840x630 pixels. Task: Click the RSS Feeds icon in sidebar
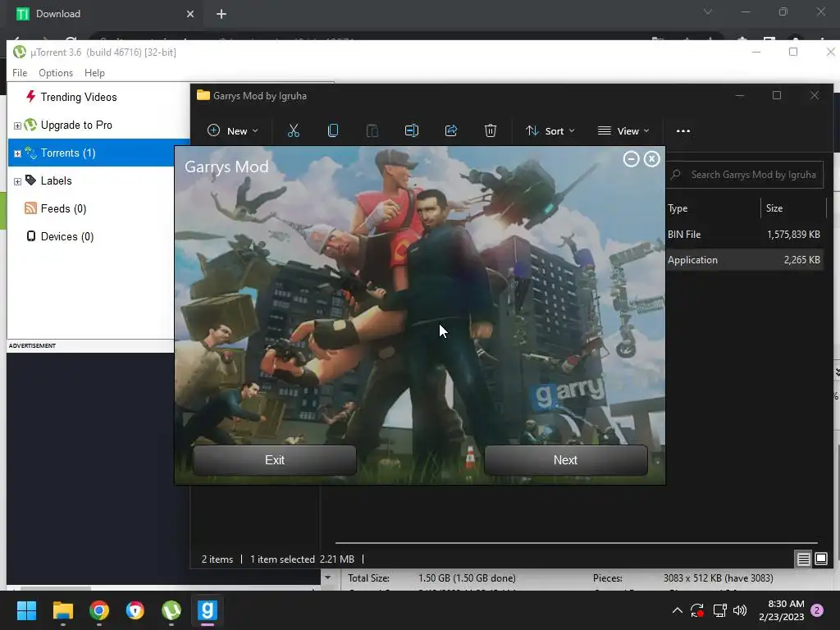(x=31, y=208)
